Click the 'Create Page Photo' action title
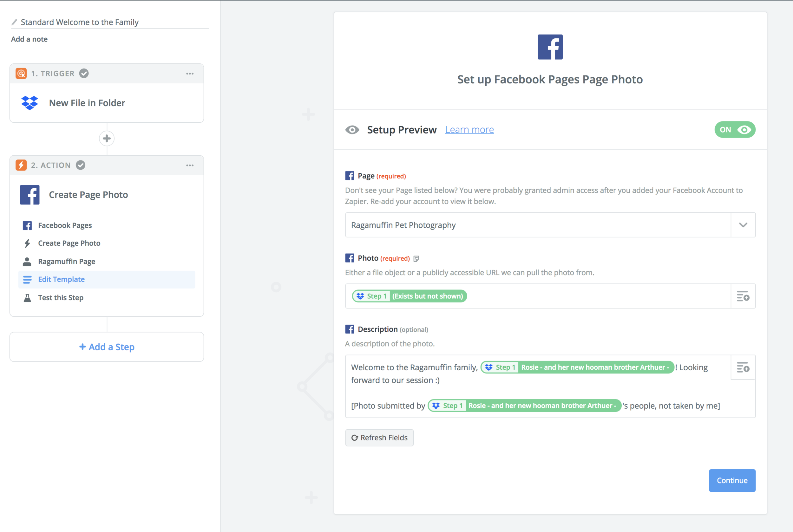 (x=88, y=195)
